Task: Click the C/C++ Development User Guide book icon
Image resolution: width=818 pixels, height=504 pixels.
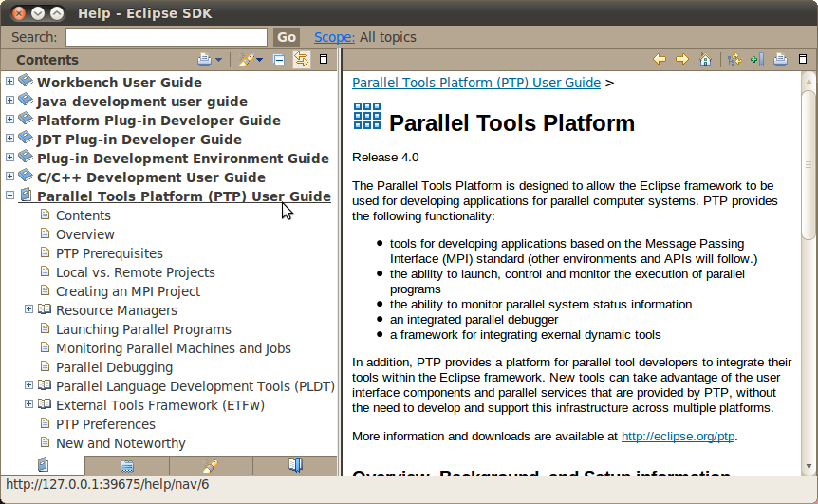Action: tap(26, 176)
